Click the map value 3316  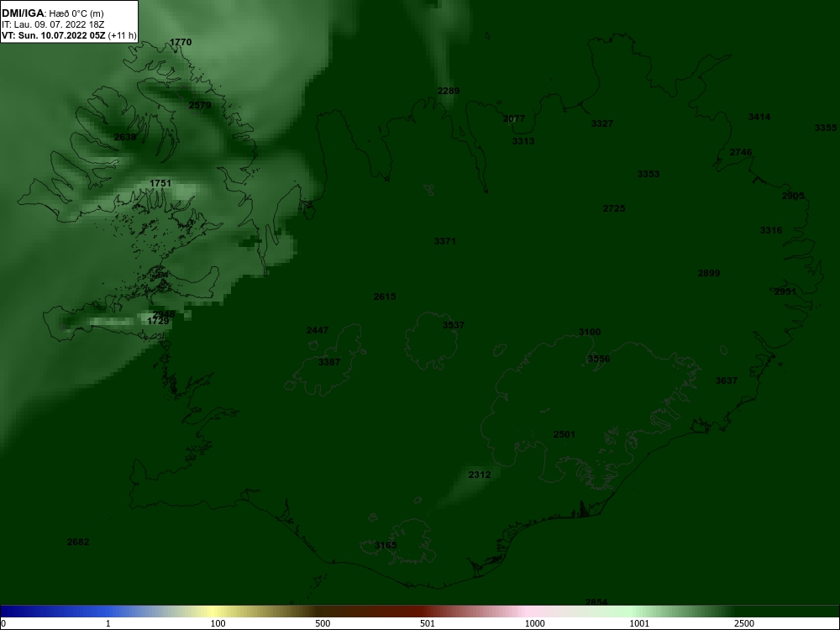(771, 230)
